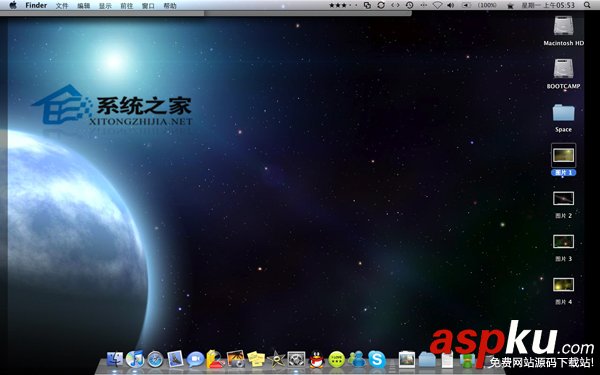The width and height of the screenshot is (600, 375).
Task: Launch iTunes from the Dock
Action: pos(135,359)
